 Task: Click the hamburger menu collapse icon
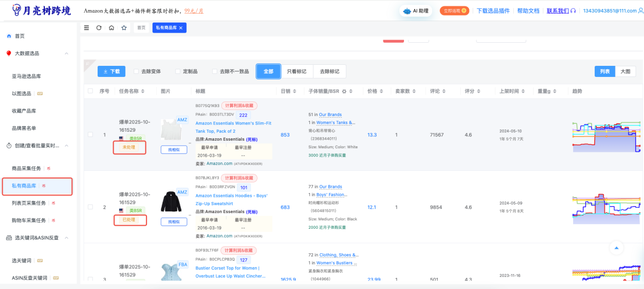(x=87, y=28)
